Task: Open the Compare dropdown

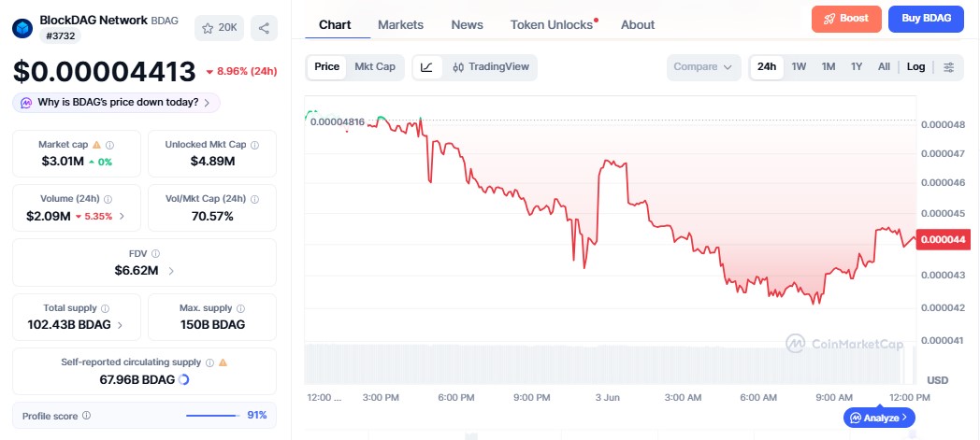Action: tap(704, 66)
